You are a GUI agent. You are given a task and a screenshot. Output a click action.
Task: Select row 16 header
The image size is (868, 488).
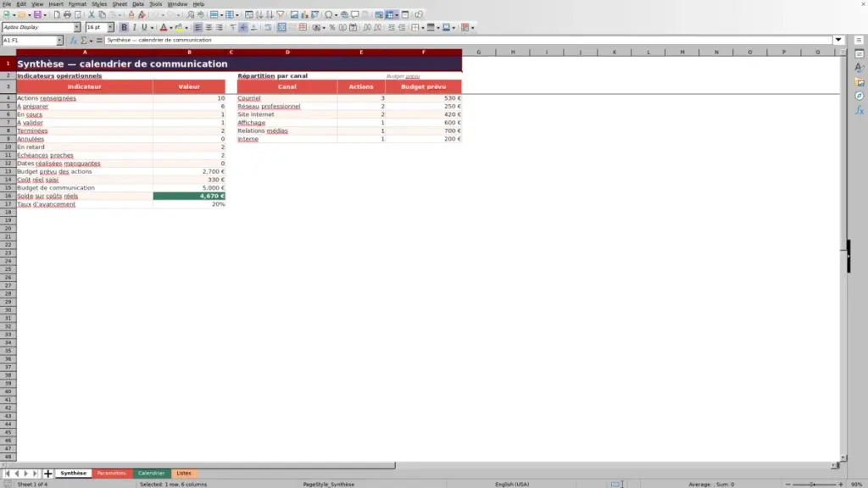coord(8,196)
